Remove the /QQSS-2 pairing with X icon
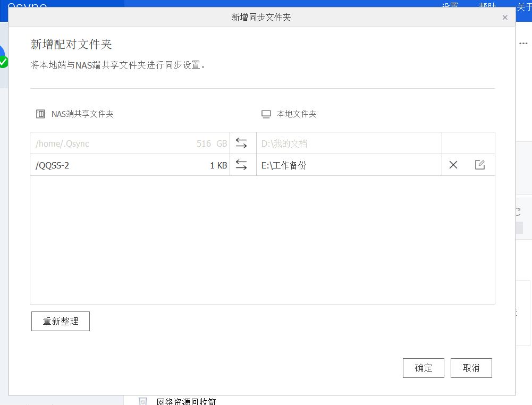The image size is (532, 405). tap(453, 165)
